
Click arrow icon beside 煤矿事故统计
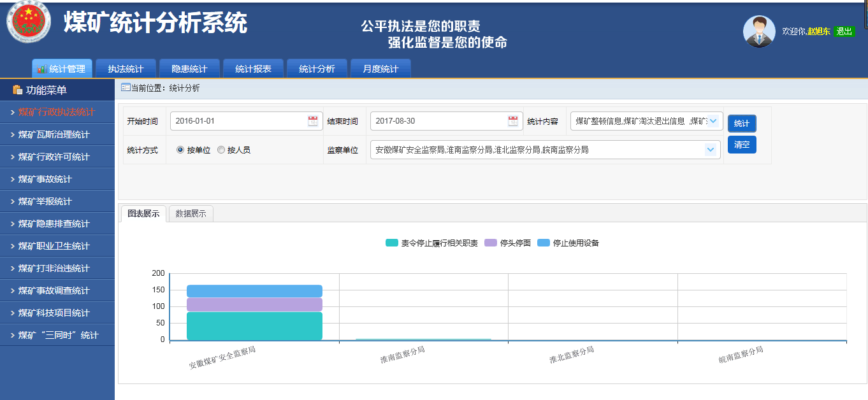coord(12,179)
